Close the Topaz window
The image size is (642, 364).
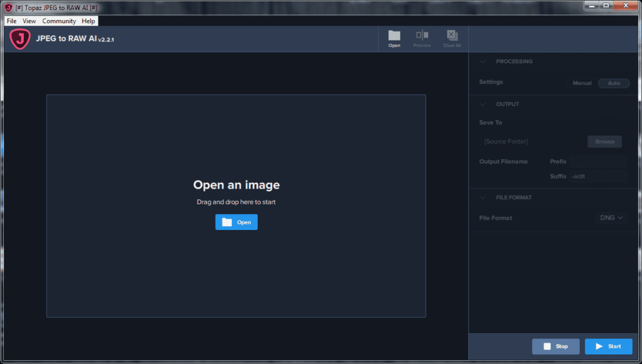click(x=626, y=6)
